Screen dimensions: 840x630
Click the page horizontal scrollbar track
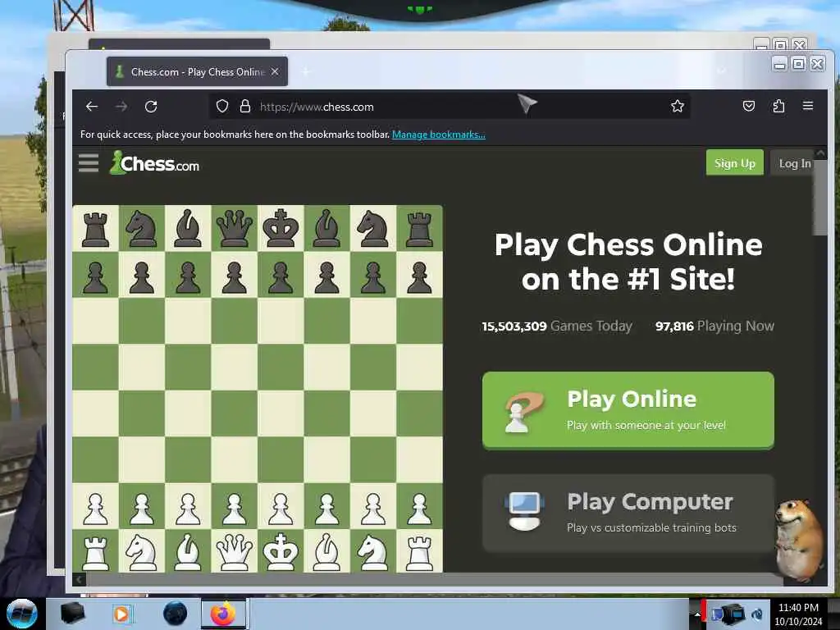click(x=434, y=579)
